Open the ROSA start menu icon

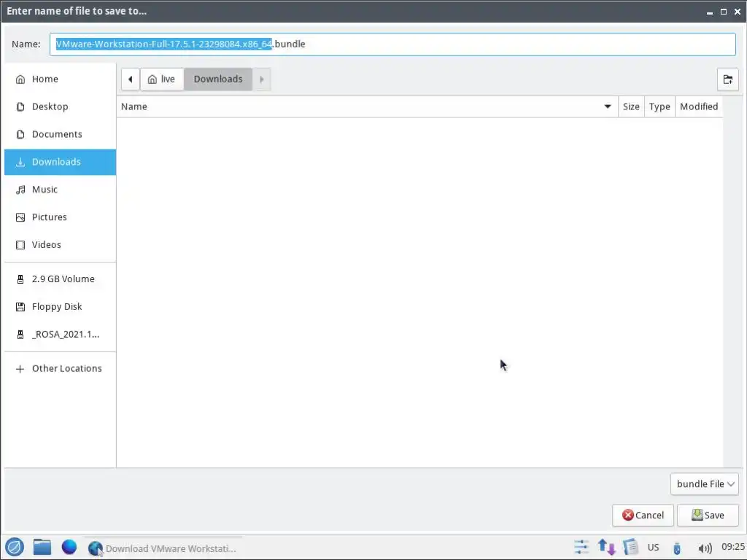pos(15,547)
